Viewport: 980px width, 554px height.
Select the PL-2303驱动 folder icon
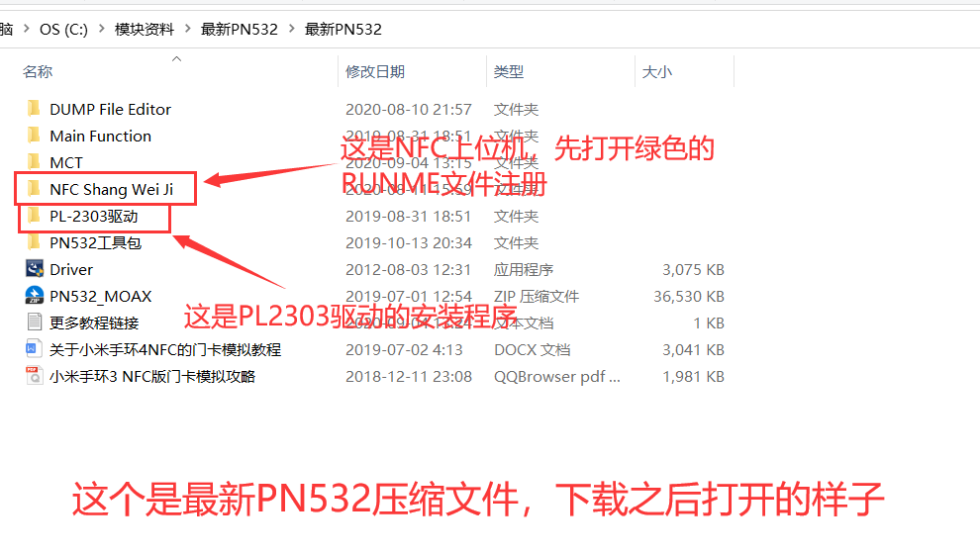click(x=34, y=216)
